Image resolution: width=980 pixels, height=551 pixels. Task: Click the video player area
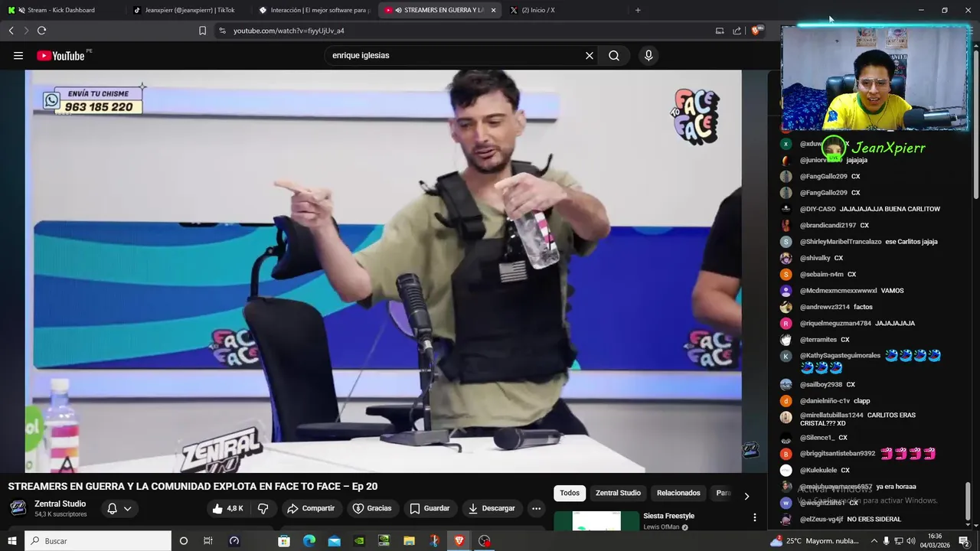click(x=383, y=272)
